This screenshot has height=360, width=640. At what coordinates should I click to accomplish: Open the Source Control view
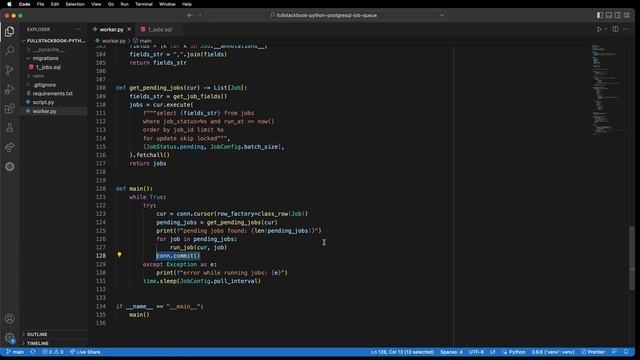[9, 70]
